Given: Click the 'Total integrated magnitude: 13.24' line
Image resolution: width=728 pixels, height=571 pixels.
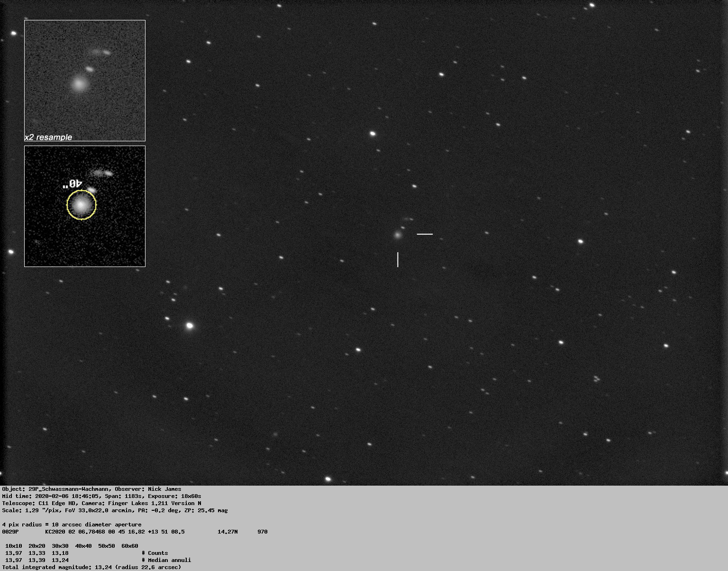Looking at the screenshot, I should (x=92, y=567).
